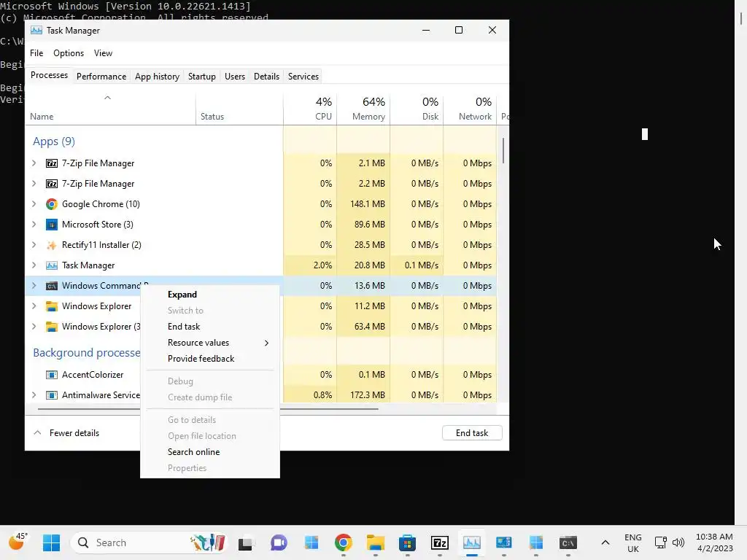Select Search online in context menu
The width and height of the screenshot is (747, 560).
(210, 452)
